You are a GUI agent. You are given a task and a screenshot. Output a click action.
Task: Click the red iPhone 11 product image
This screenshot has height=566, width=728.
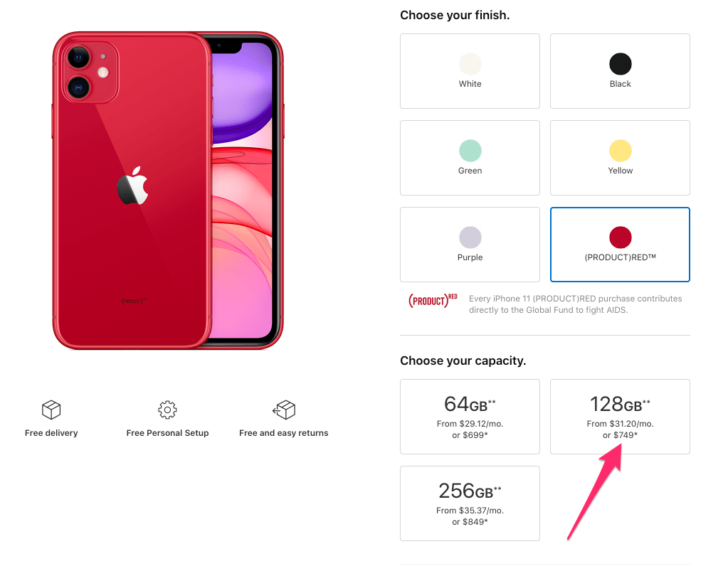[168, 191]
